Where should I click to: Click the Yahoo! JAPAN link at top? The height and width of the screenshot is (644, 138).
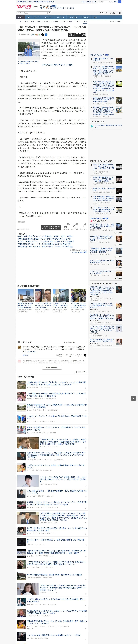[x=86, y=2]
